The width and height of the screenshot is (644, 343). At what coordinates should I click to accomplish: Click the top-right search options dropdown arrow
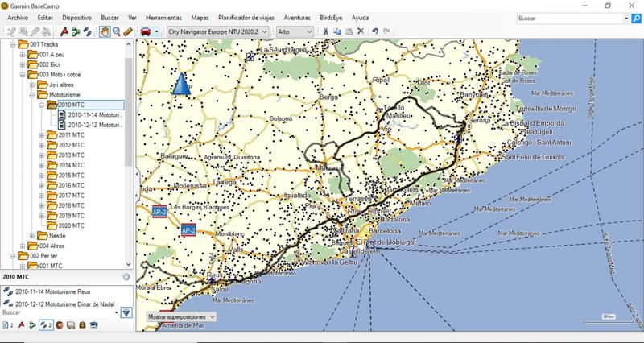coord(627,18)
